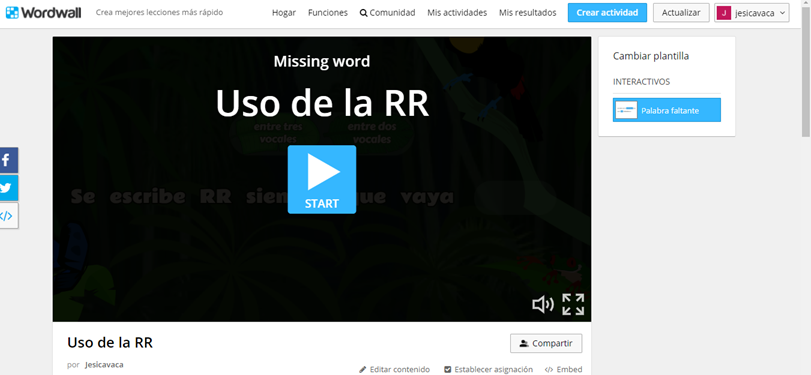
Task: Open Editar contenido
Action: (395, 369)
